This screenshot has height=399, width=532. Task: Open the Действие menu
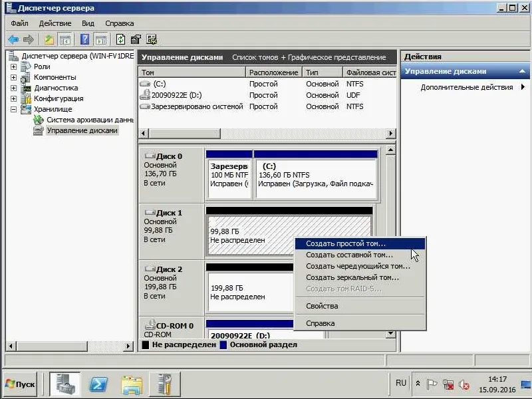55,23
